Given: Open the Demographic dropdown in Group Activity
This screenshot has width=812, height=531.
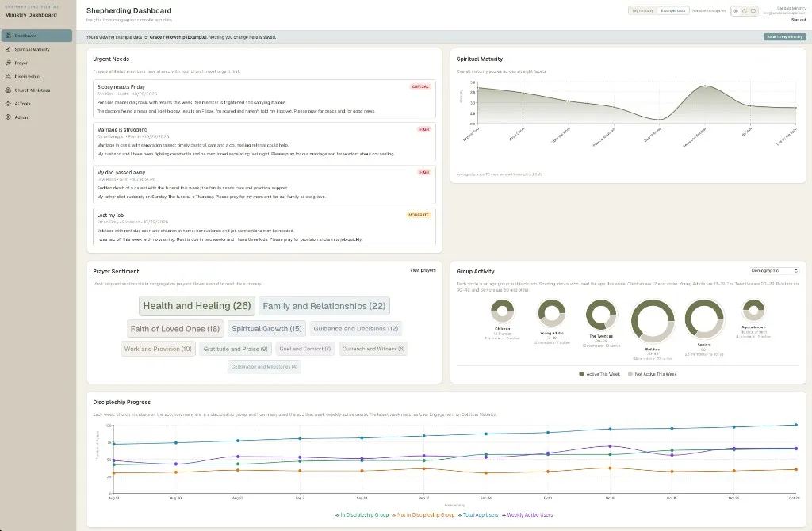Looking at the screenshot, I should [774, 271].
